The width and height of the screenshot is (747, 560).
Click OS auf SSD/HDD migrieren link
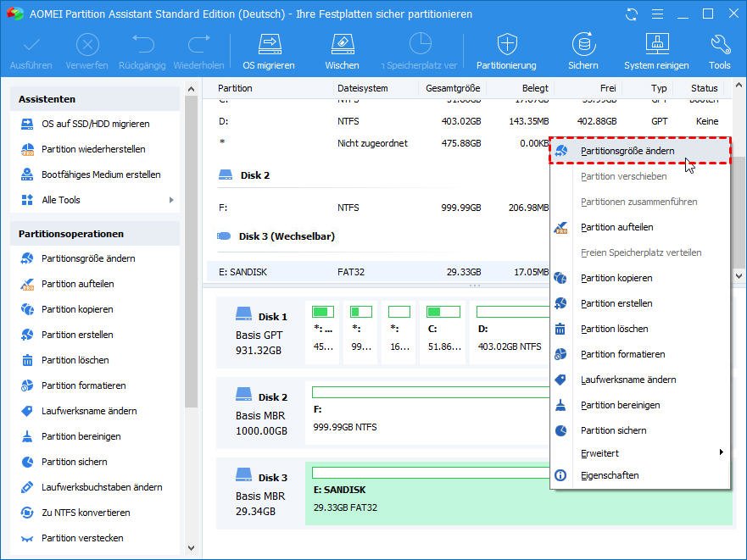click(x=95, y=124)
